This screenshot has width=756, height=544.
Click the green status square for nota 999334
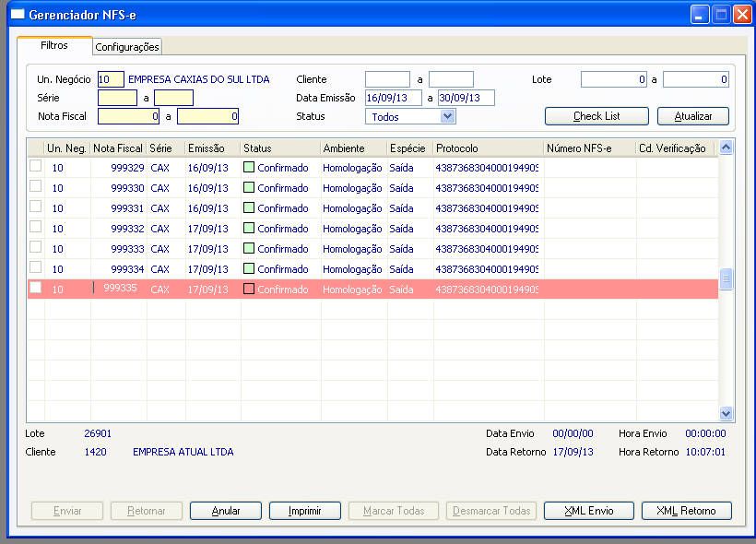click(249, 268)
